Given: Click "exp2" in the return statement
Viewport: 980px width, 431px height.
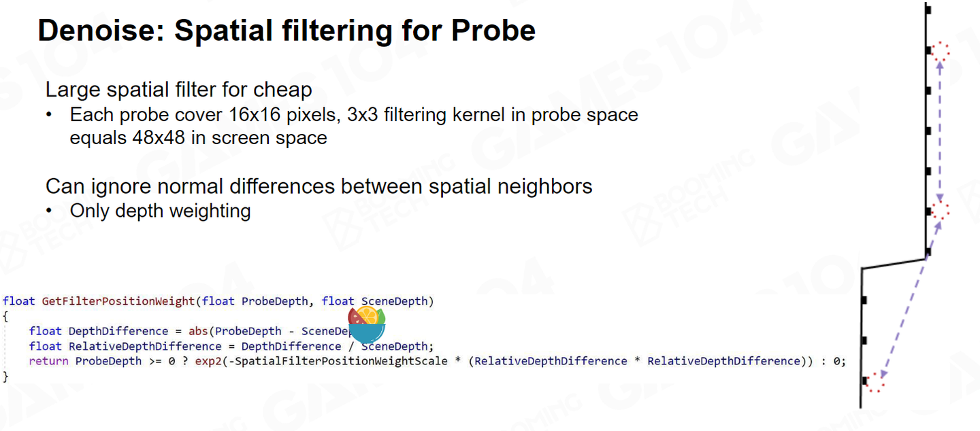Looking at the screenshot, I should (208, 361).
